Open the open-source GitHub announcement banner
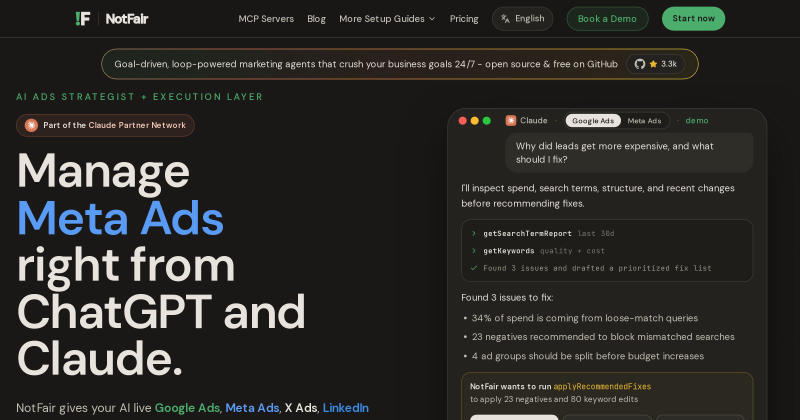The height and width of the screenshot is (420, 800). (399, 64)
